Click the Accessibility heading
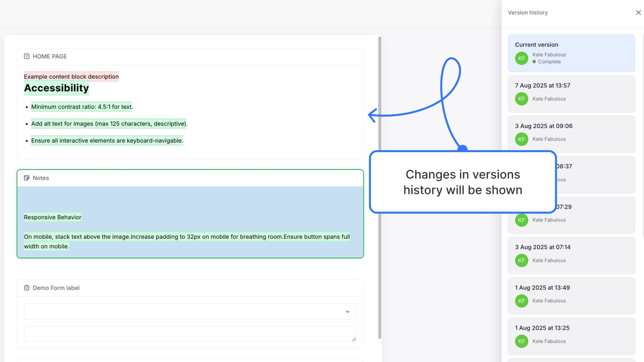This screenshot has width=644, height=362. [x=57, y=88]
